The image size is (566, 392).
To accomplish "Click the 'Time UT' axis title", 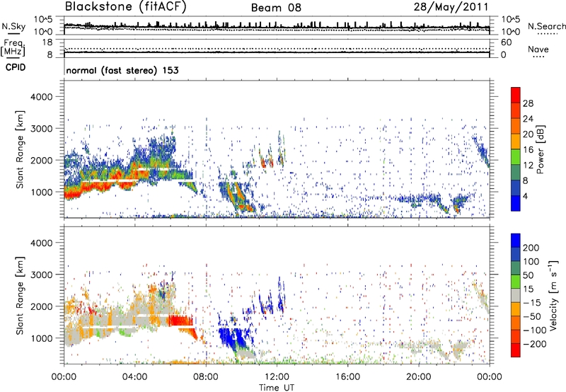I will click(x=277, y=388).
